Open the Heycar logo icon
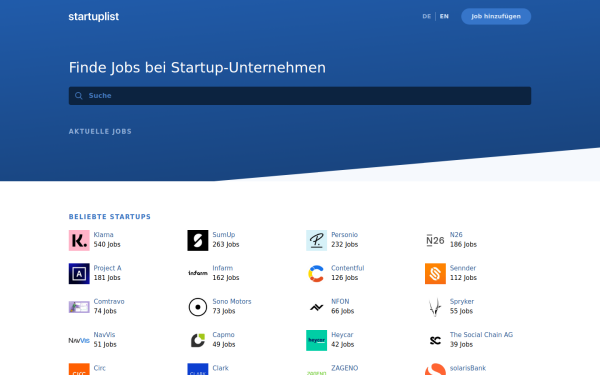This screenshot has height=375, width=600. [x=316, y=340]
